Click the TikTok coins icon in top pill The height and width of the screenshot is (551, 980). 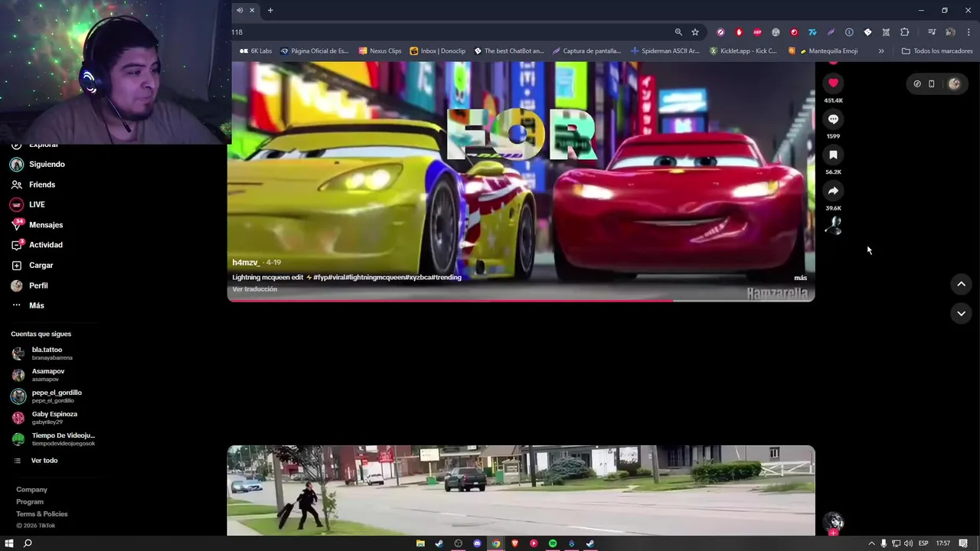tap(916, 84)
